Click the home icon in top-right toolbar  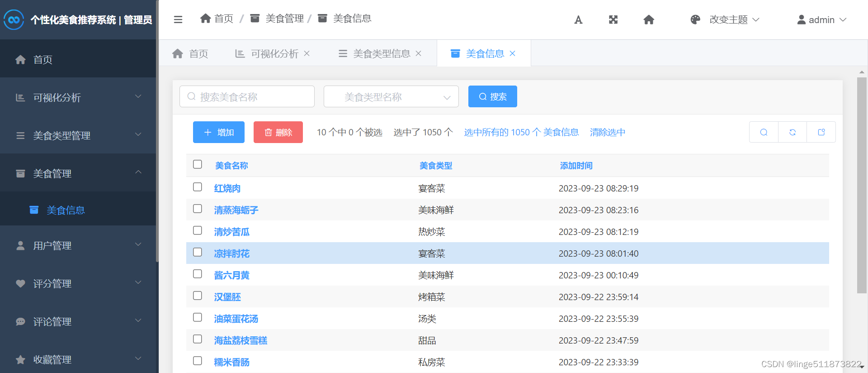tap(649, 19)
